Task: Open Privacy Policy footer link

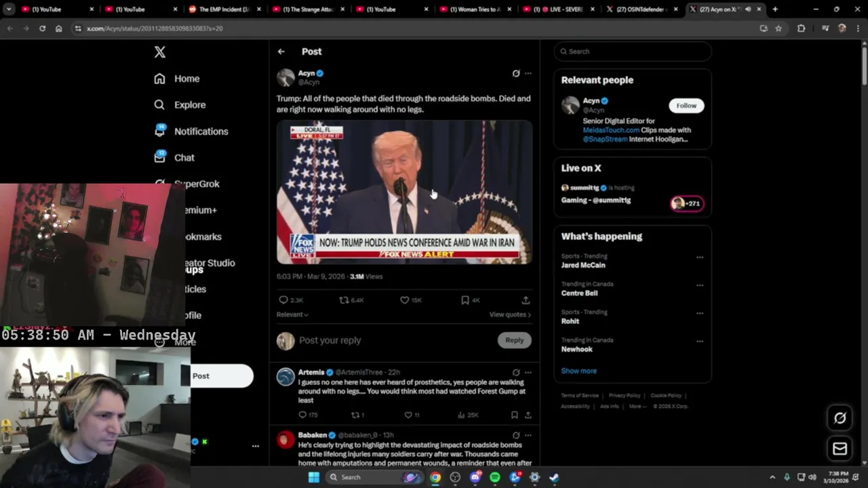Action: tap(625, 395)
